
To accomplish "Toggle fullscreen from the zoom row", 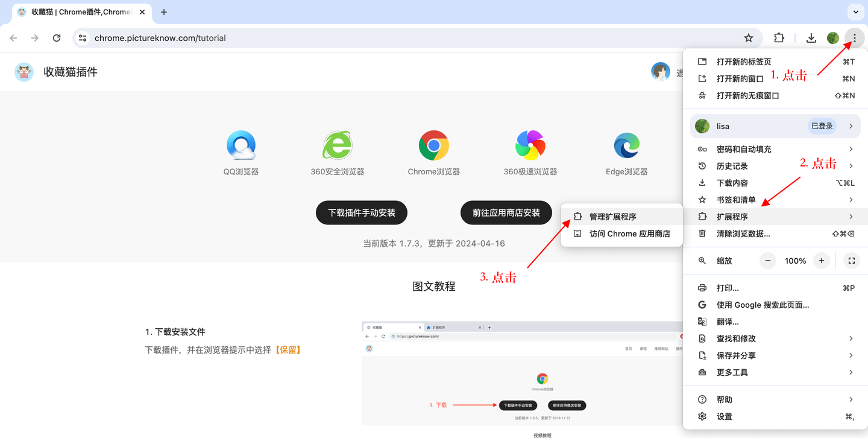I will 851,261.
